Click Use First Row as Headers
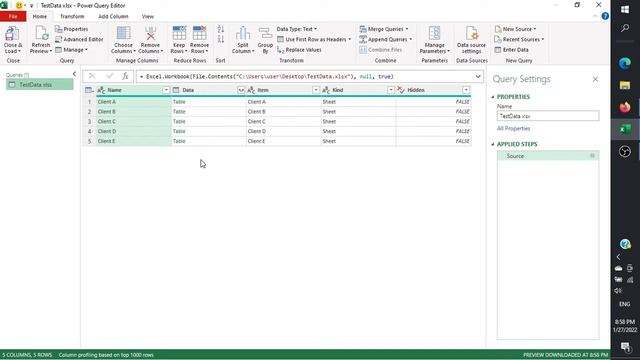640x360 pixels. 314,39
